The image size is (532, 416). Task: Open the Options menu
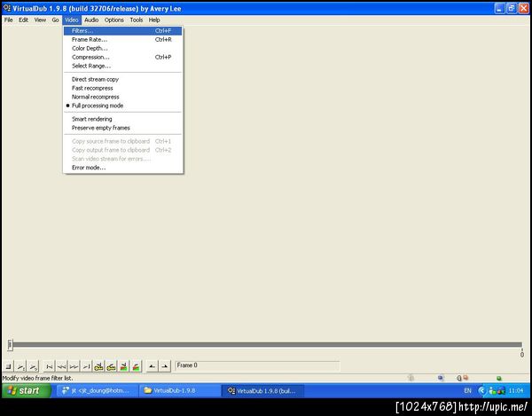114,20
